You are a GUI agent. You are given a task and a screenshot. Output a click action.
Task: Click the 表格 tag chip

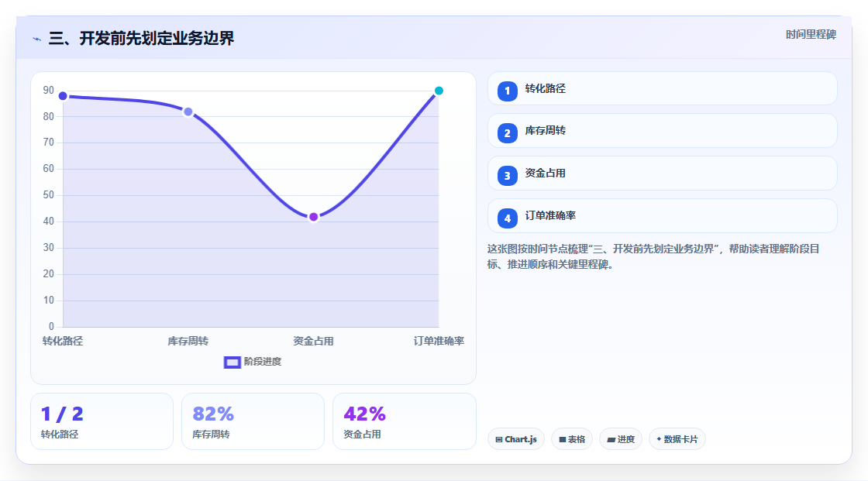[572, 439]
